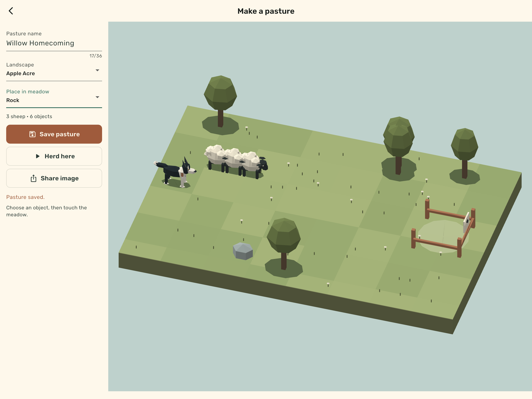Click the 17/36 character counter
The image size is (532, 399).
tap(96, 56)
